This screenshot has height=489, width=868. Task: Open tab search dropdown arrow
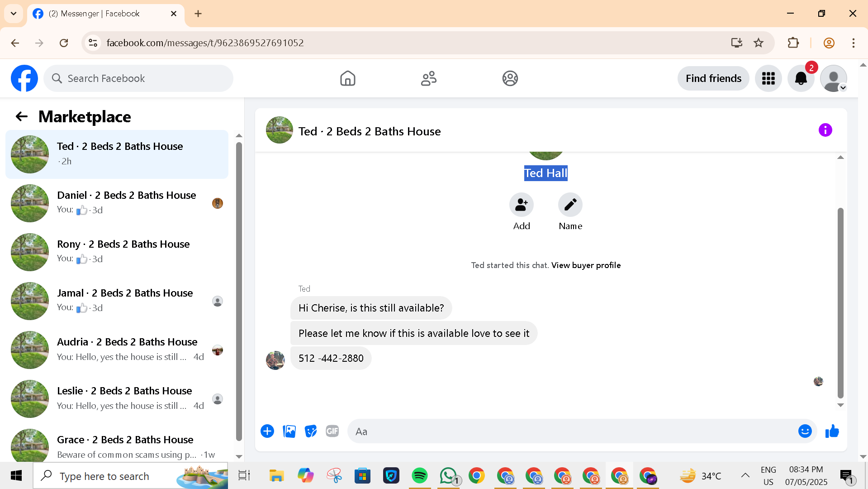click(14, 14)
